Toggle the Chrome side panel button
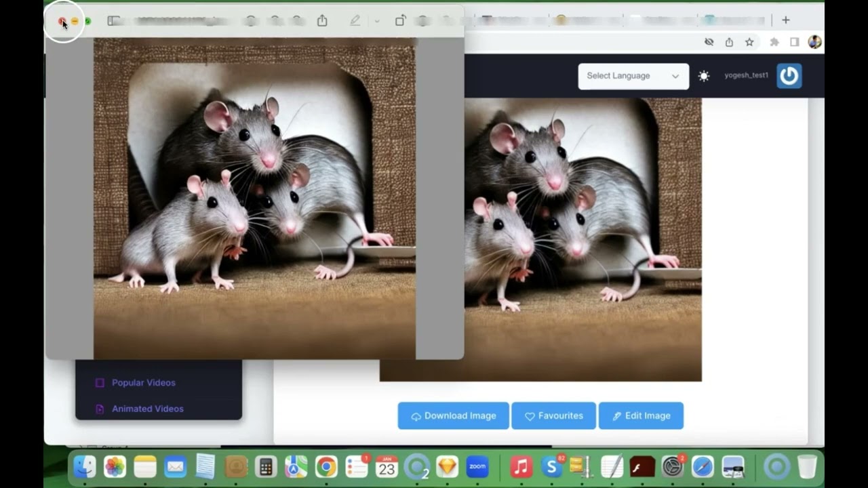868x488 pixels. [x=794, y=42]
